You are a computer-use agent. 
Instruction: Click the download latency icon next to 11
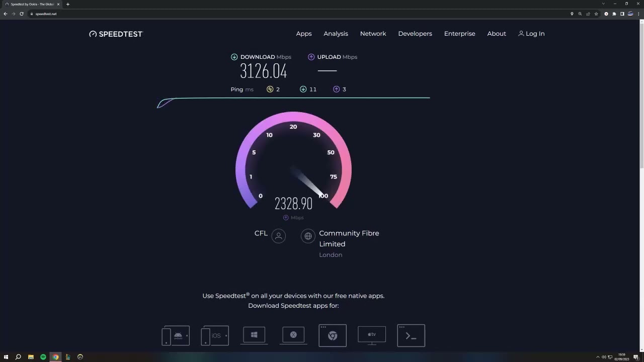(x=303, y=89)
